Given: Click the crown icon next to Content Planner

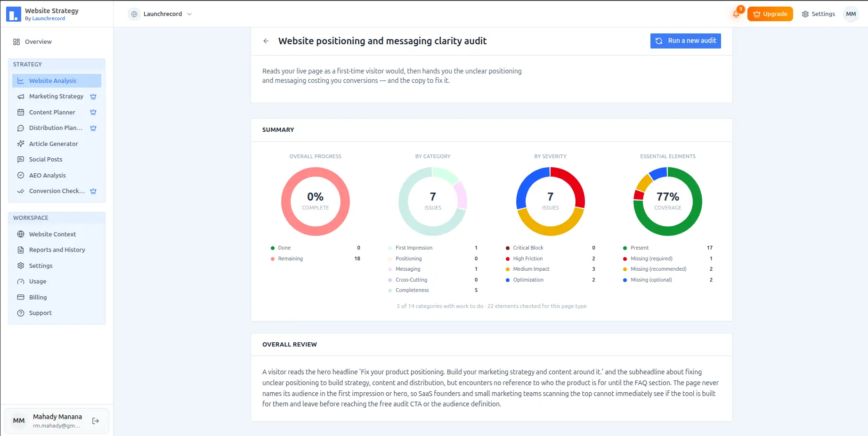Looking at the screenshot, I should tap(93, 112).
